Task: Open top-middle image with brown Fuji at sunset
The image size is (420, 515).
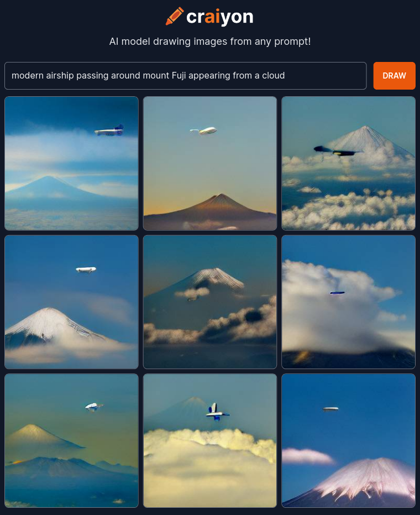Action: 210,163
